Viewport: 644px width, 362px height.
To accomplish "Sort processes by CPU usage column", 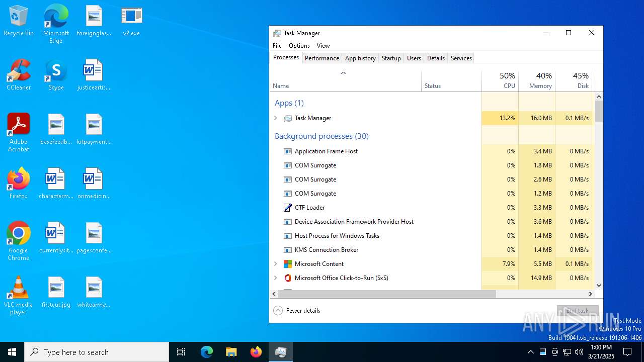I will pyautogui.click(x=500, y=80).
